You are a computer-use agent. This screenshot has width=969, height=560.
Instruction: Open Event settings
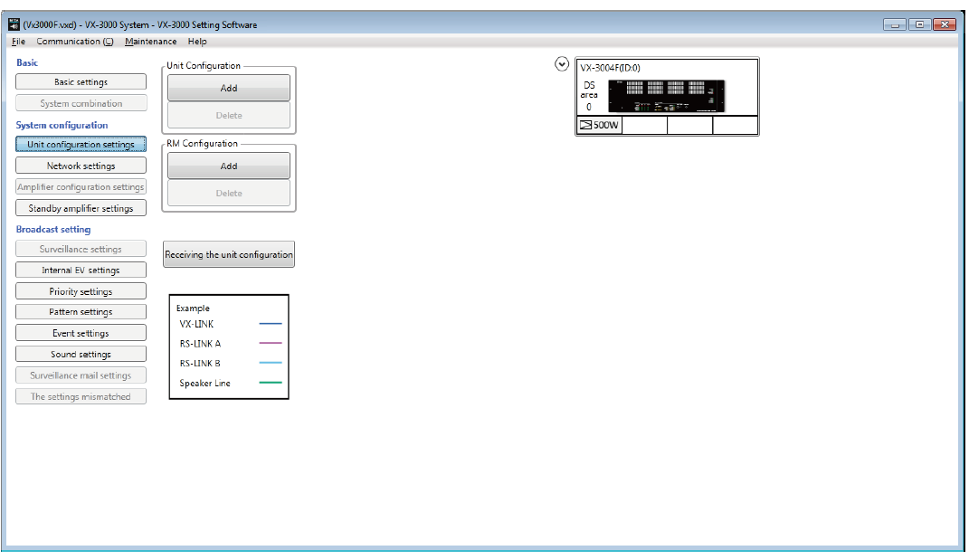coord(81,333)
